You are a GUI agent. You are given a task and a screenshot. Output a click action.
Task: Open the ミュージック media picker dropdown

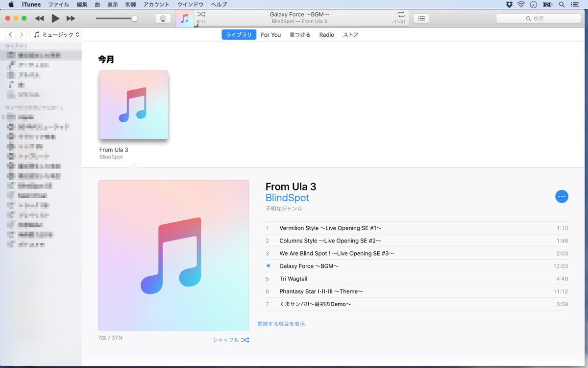click(x=55, y=35)
